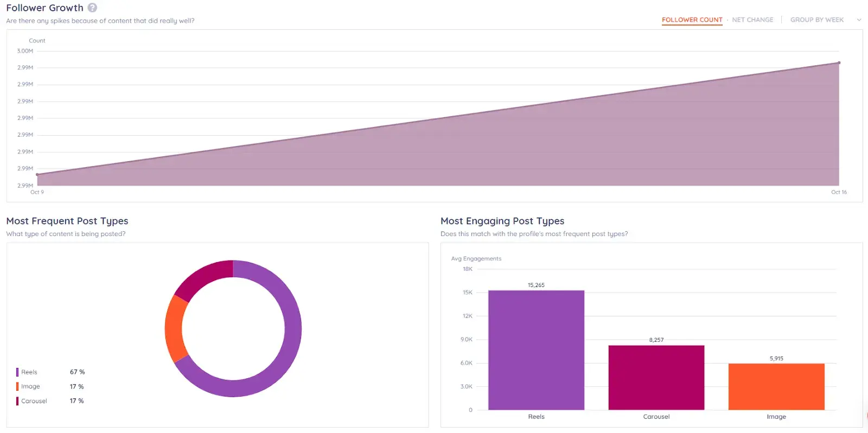
Task: Click the Count axis title on follower chart
Action: tap(37, 41)
